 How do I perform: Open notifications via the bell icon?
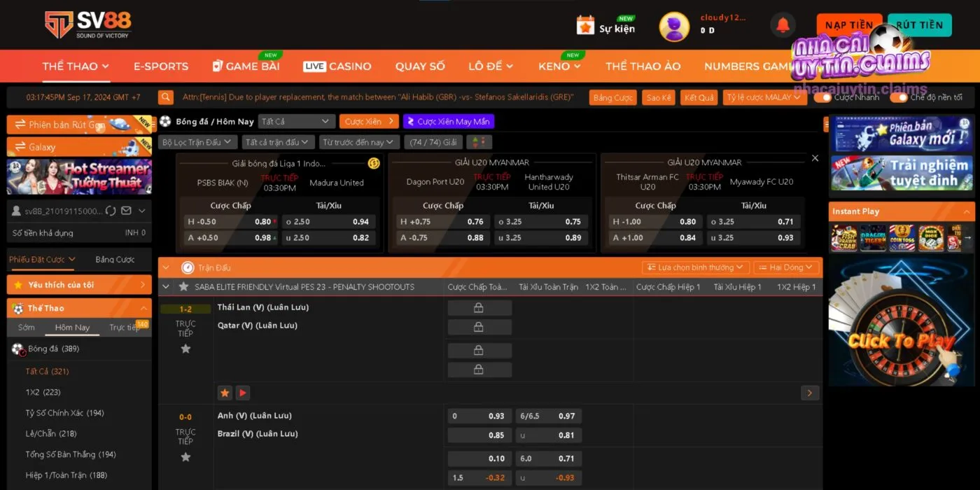click(783, 26)
